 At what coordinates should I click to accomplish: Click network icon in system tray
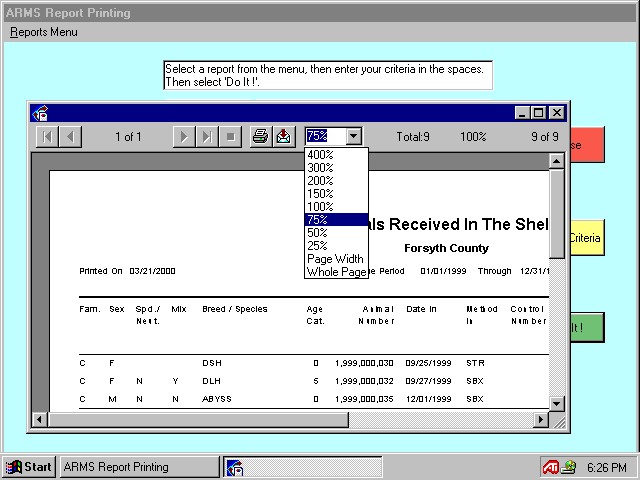[569, 467]
